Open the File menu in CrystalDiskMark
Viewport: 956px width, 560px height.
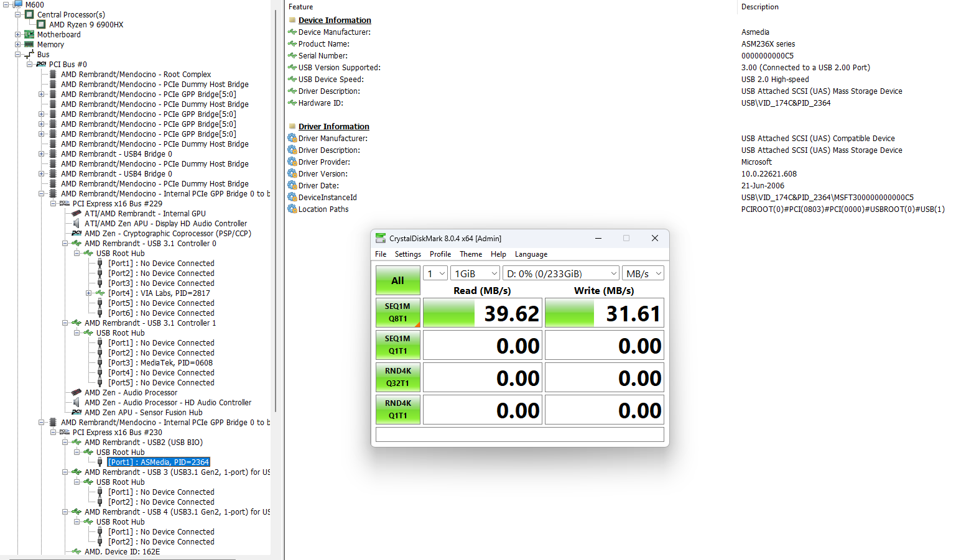[381, 254]
